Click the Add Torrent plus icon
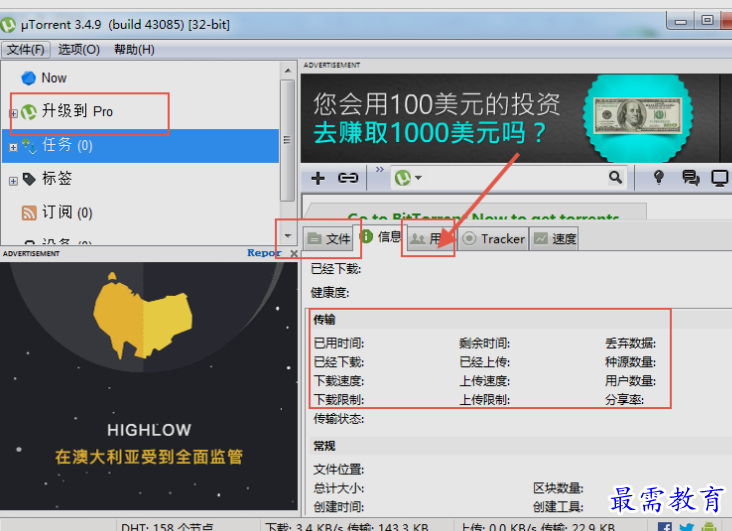This screenshot has width=732, height=531. pos(318,178)
